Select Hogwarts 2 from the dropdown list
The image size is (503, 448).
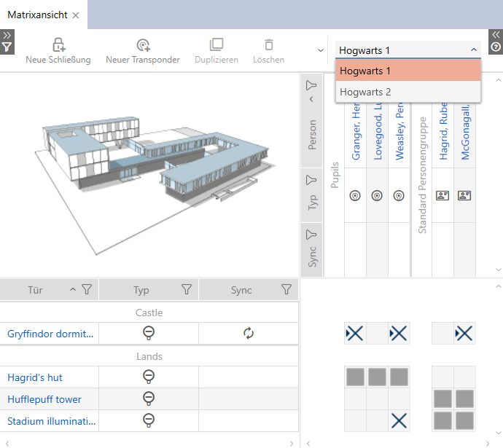[365, 92]
